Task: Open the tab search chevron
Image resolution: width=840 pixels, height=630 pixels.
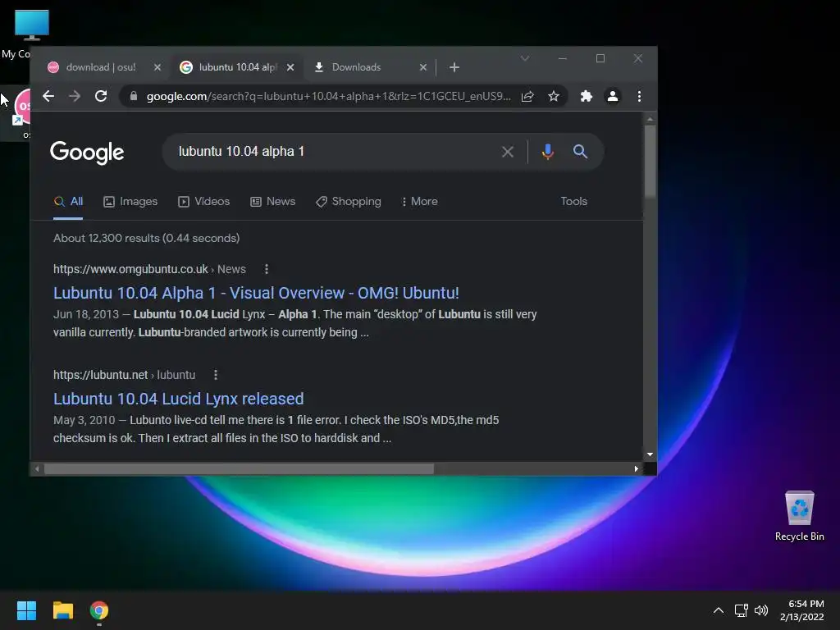Action: [525, 58]
